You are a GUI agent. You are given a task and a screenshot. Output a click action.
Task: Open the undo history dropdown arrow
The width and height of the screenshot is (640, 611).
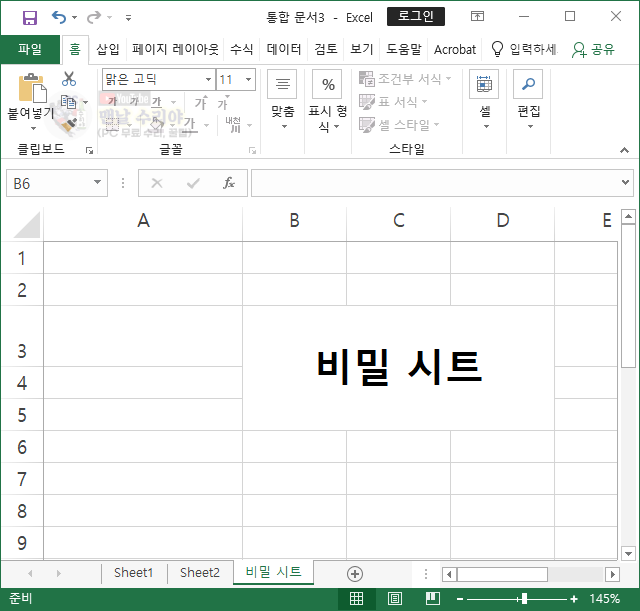click(x=74, y=18)
